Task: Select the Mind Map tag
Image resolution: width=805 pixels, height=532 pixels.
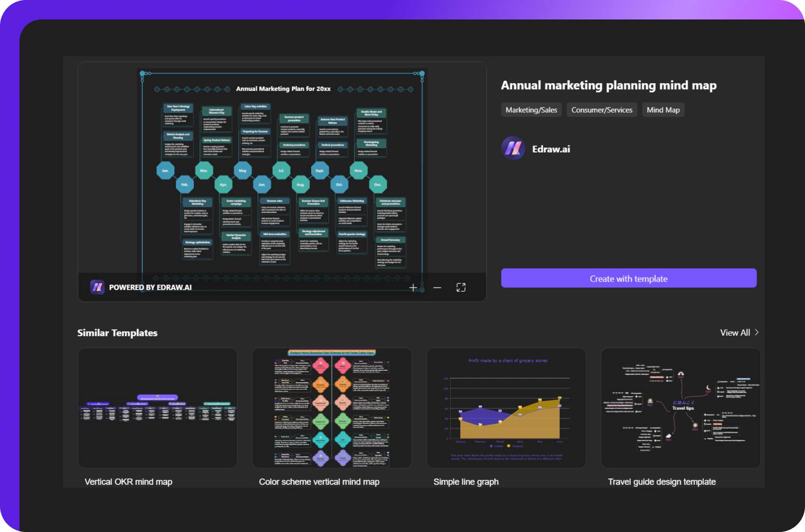Action: tap(663, 110)
